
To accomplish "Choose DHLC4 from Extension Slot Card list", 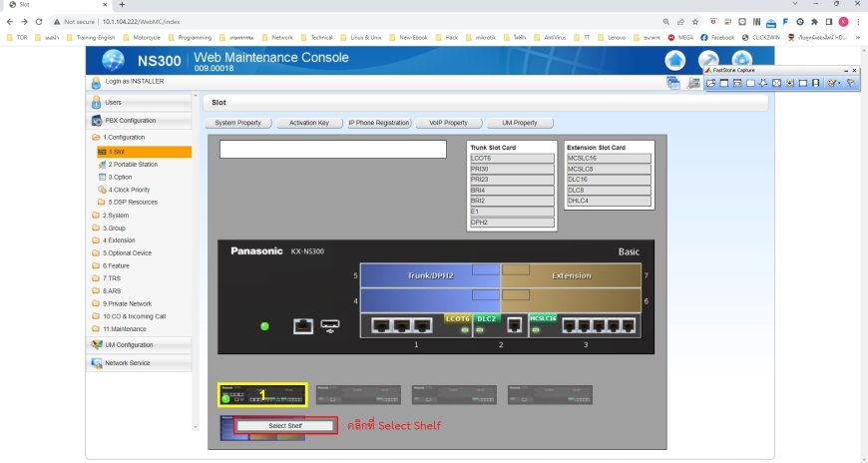I will pyautogui.click(x=609, y=201).
